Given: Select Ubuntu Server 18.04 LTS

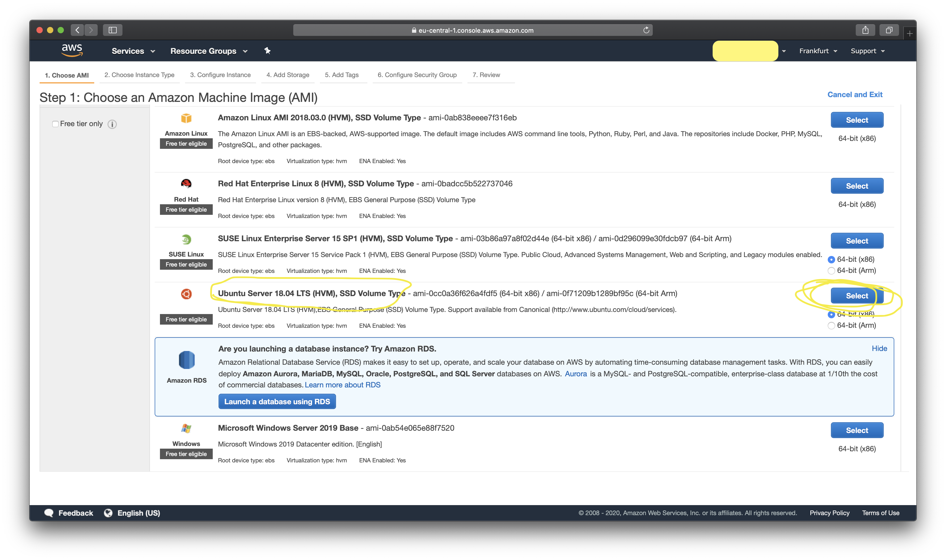Looking at the screenshot, I should [857, 296].
